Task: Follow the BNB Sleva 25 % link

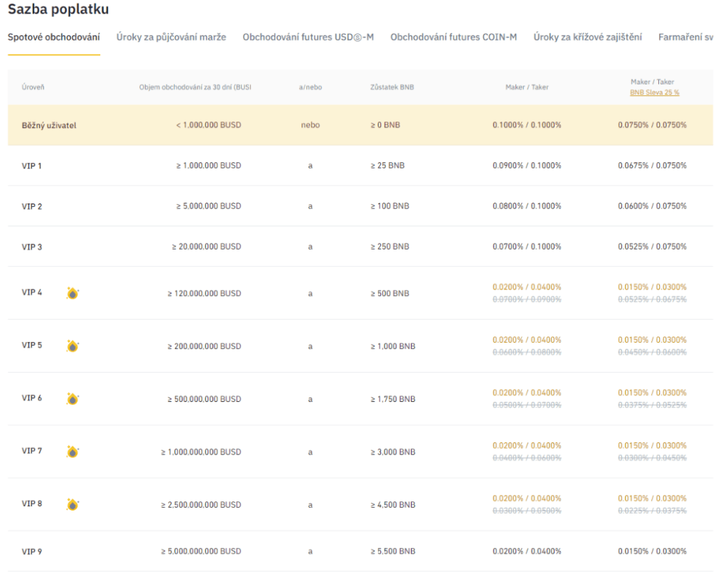Action: click(x=655, y=92)
